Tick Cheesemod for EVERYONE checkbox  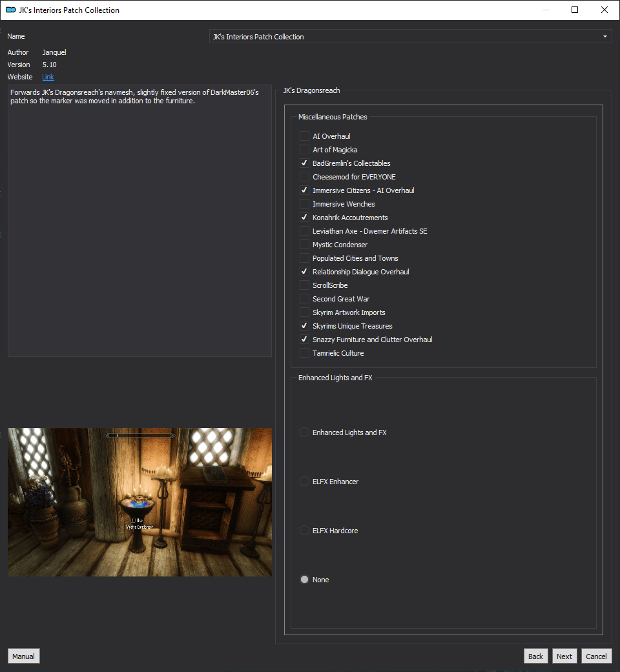coord(304,177)
